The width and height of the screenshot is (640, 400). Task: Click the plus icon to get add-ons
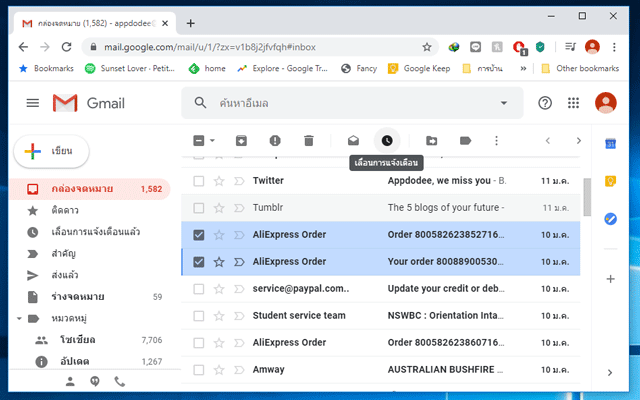pos(610,279)
